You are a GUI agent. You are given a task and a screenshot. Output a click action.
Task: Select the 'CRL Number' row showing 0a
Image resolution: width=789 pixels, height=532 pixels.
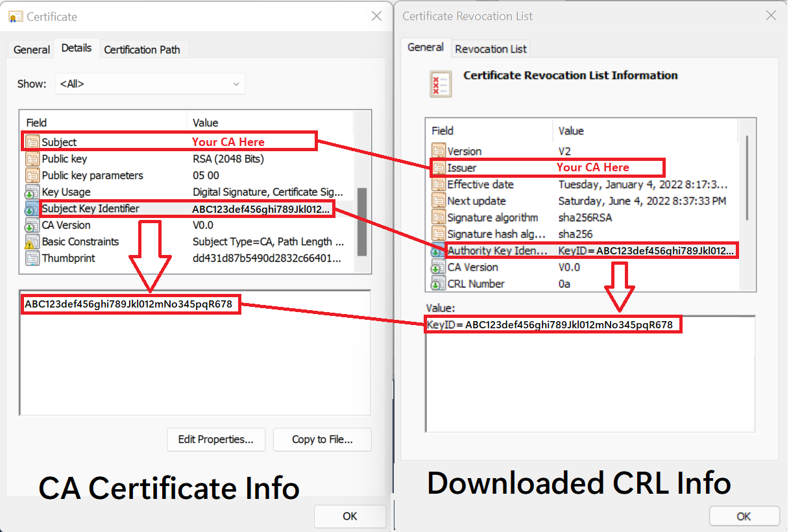coord(584,284)
